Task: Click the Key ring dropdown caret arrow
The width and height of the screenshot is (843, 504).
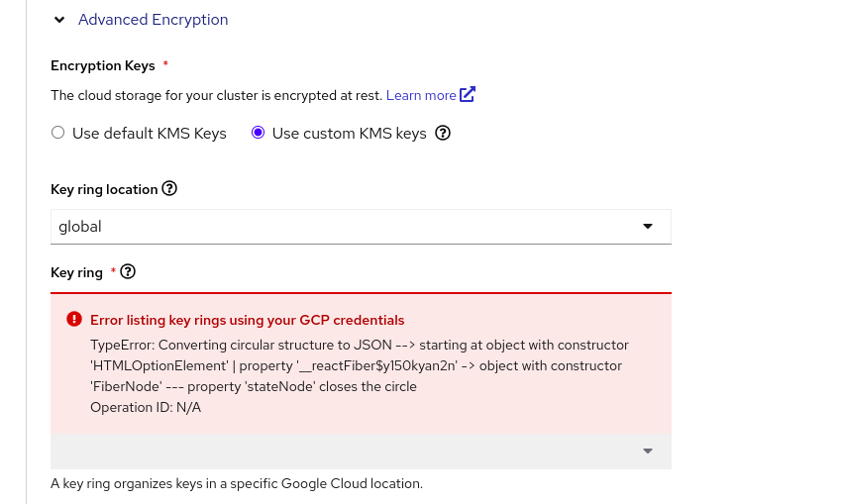Action: pyautogui.click(x=648, y=451)
